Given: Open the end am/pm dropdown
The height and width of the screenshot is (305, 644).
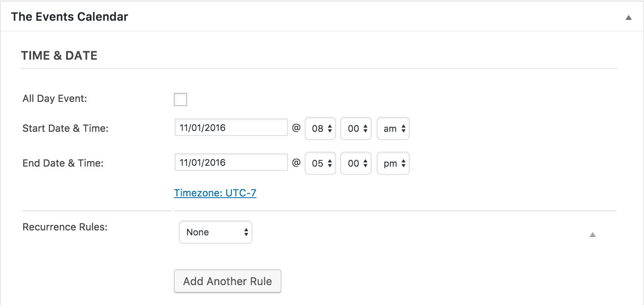Looking at the screenshot, I should point(393,164).
